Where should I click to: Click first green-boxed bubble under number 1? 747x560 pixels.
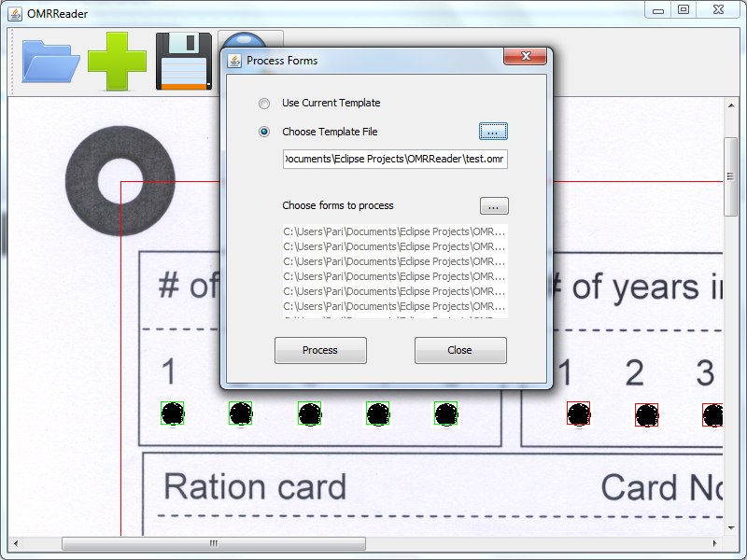173,413
